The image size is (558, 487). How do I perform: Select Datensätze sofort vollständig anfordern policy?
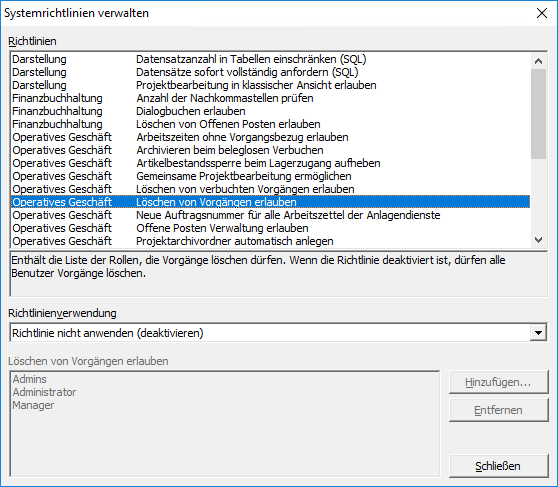click(270, 72)
